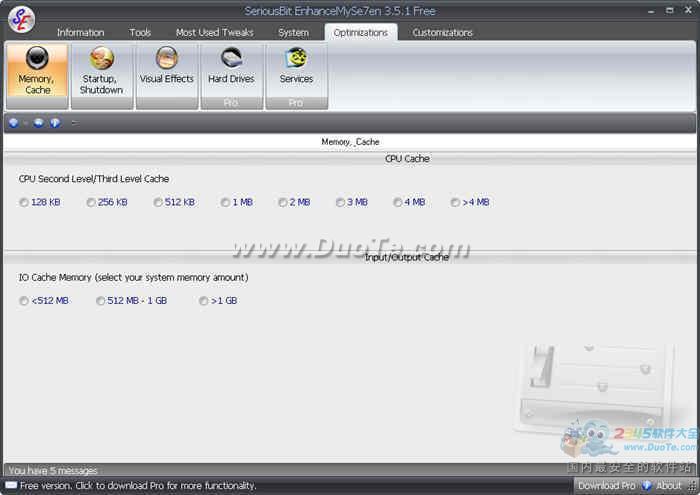
Task: Click the envelope messages icon in status bar
Action: pyautogui.click(x=11, y=485)
